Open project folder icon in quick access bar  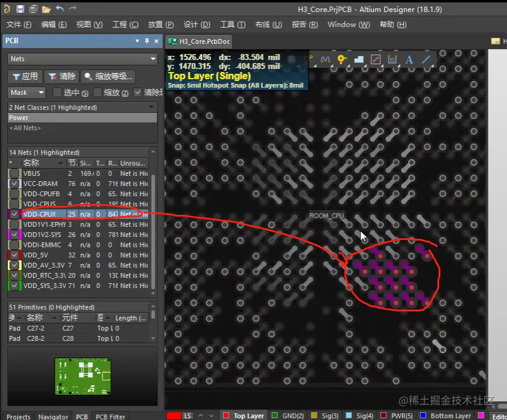click(x=46, y=9)
